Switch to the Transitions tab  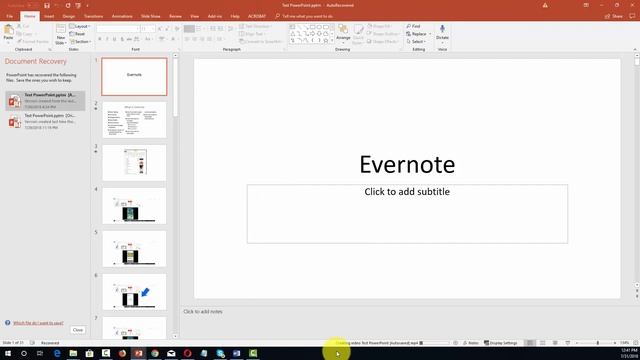point(93,16)
